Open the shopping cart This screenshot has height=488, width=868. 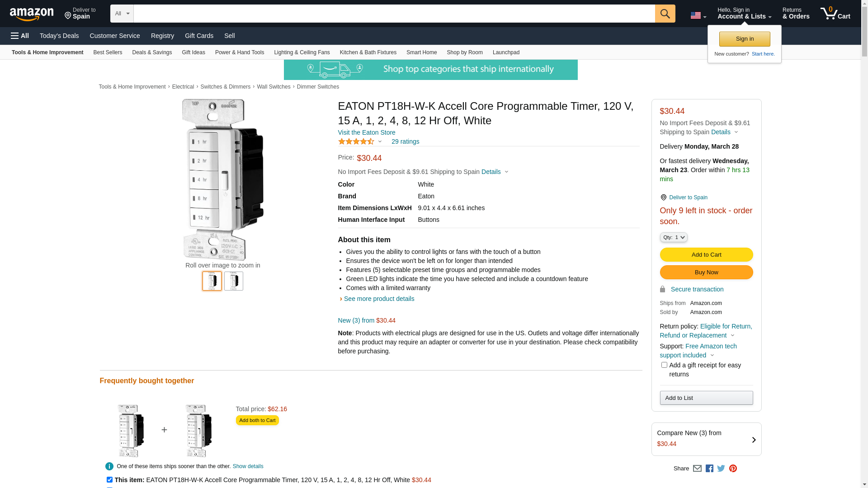pos(835,14)
